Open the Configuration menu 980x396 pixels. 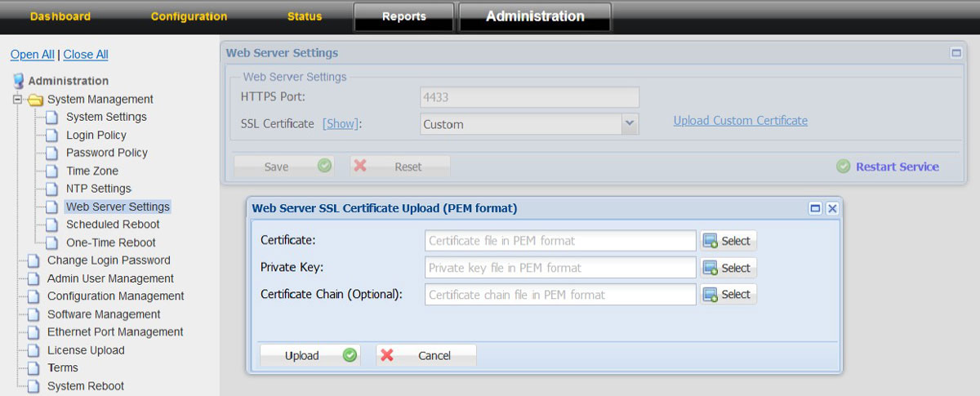pos(189,16)
